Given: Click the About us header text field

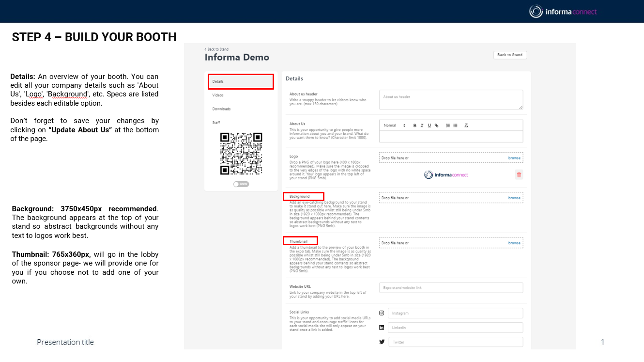Looking at the screenshot, I should (x=450, y=99).
